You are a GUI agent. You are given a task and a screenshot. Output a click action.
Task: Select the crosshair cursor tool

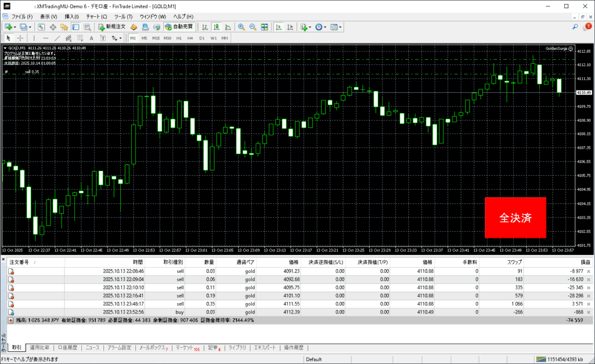pos(20,38)
